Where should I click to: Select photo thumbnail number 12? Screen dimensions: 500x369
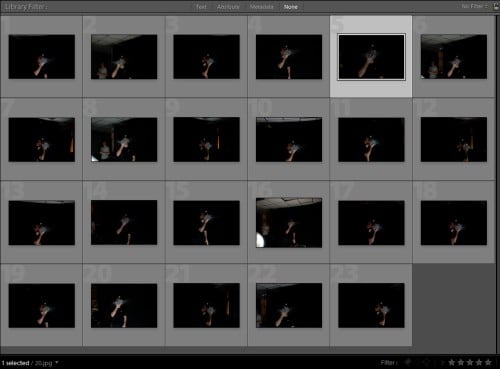pyautogui.click(x=454, y=140)
